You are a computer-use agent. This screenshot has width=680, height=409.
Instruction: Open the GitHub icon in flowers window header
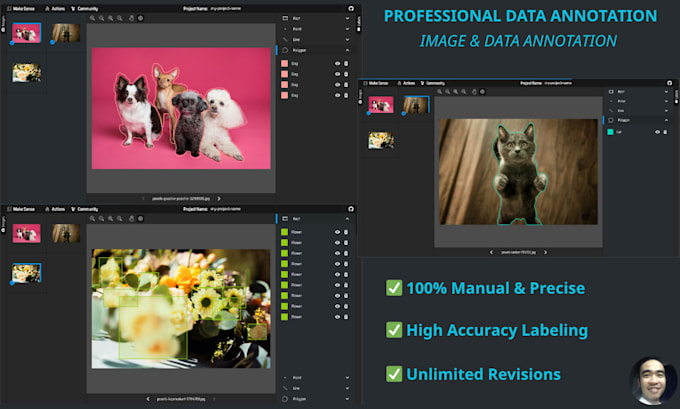351,209
